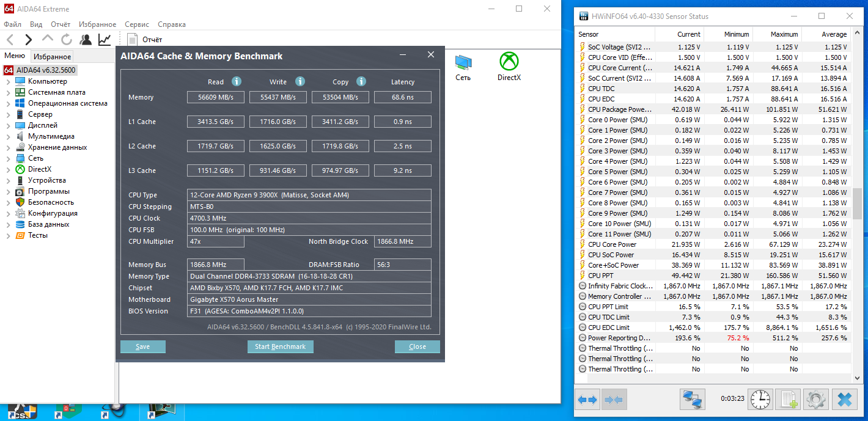Open the Избранное menu in menu bar
Viewport: 868px width, 421px height.
97,24
